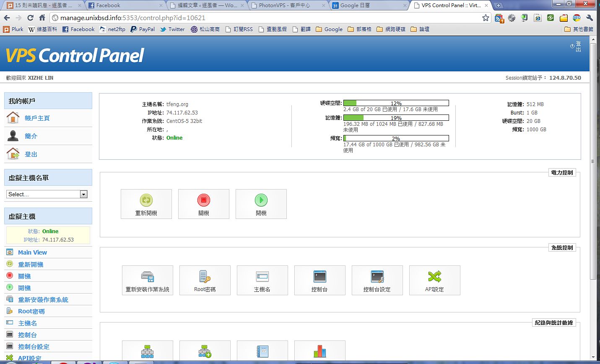The image size is (600, 364).
Task: Switch to the PhotonVPS 客戶中心 tab
Action: pos(288,5)
